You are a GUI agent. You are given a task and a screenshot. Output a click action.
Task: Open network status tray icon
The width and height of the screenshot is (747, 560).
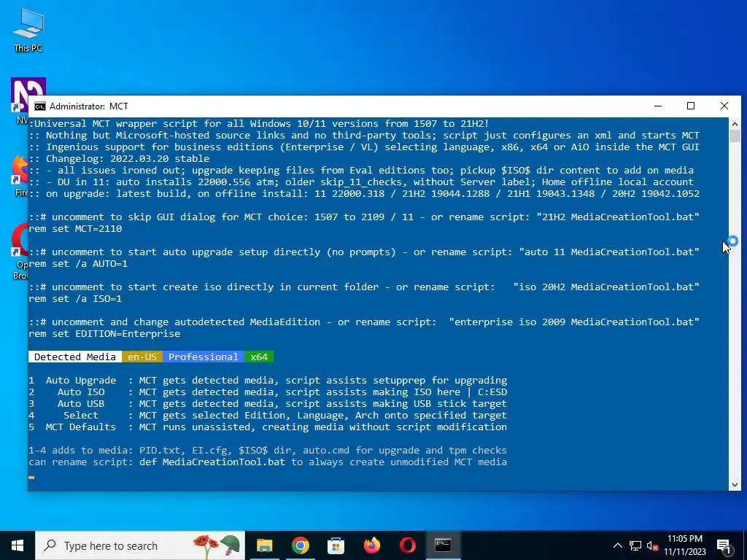tap(635, 545)
